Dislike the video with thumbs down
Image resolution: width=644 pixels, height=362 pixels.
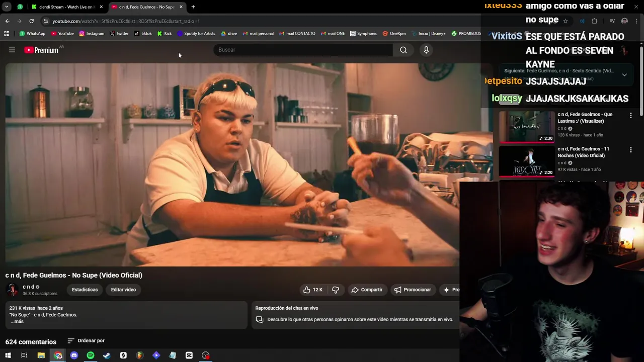(x=336, y=290)
